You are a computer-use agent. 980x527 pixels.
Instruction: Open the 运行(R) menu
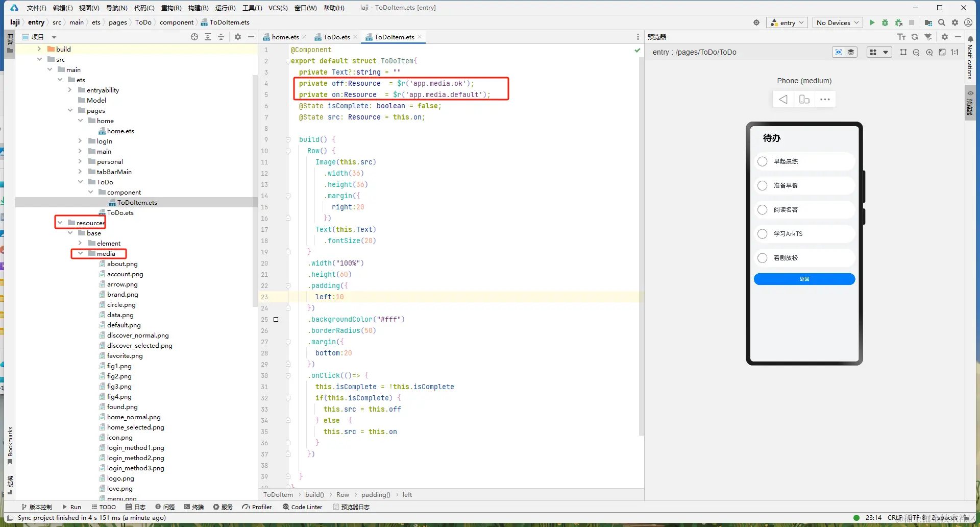pos(225,8)
